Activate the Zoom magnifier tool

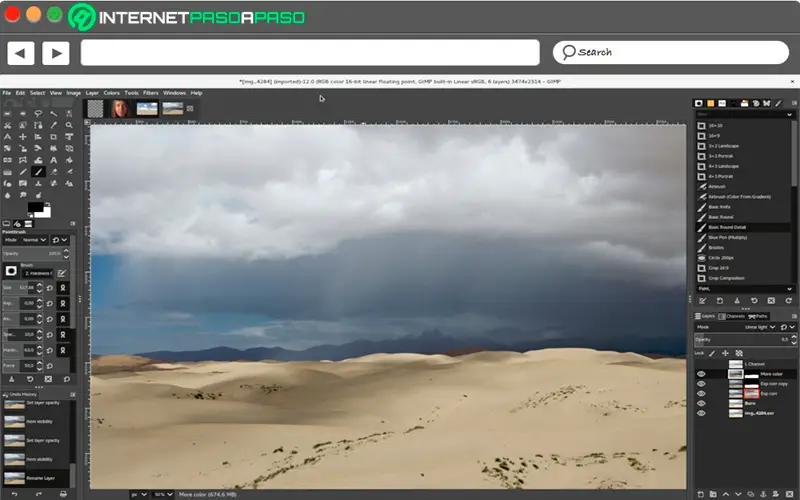coord(69,125)
